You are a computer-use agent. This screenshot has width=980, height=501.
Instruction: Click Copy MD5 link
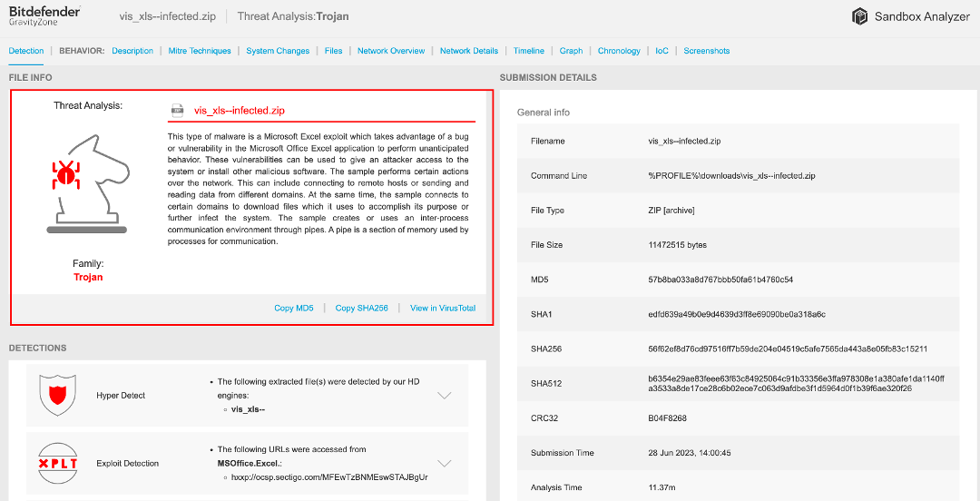coord(294,309)
